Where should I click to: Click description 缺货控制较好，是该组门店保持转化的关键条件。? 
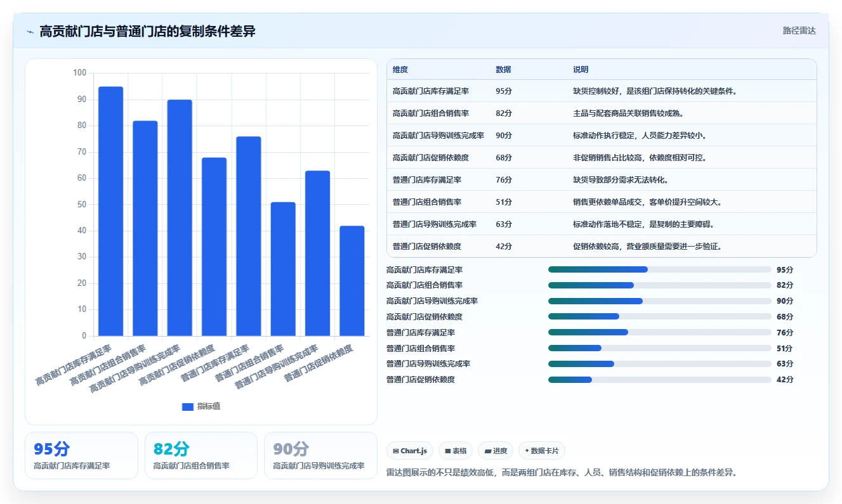655,91
